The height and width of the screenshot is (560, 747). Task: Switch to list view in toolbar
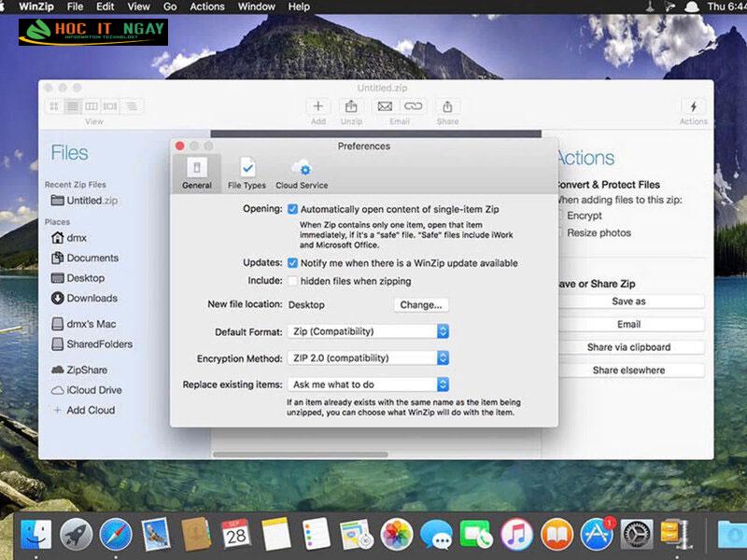tap(73, 106)
